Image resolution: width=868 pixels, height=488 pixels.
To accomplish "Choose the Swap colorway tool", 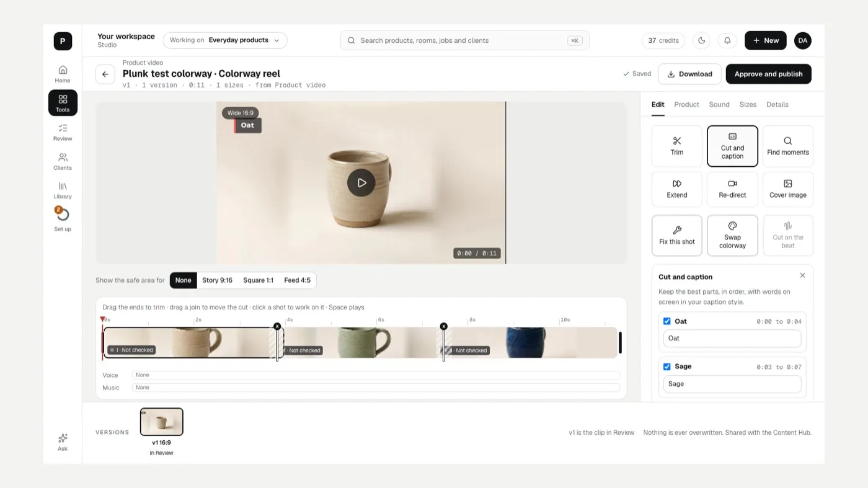I will click(732, 236).
